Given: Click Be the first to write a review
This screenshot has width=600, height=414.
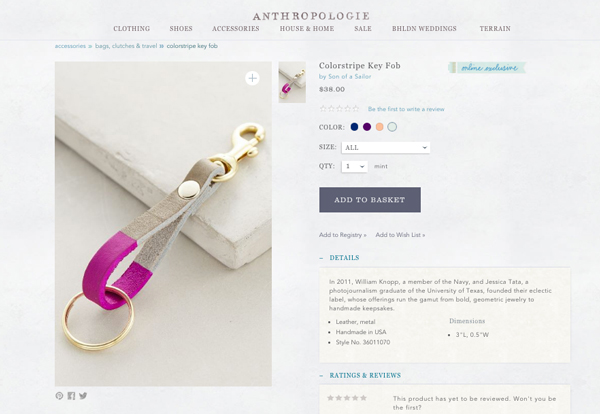Looking at the screenshot, I should (406, 109).
